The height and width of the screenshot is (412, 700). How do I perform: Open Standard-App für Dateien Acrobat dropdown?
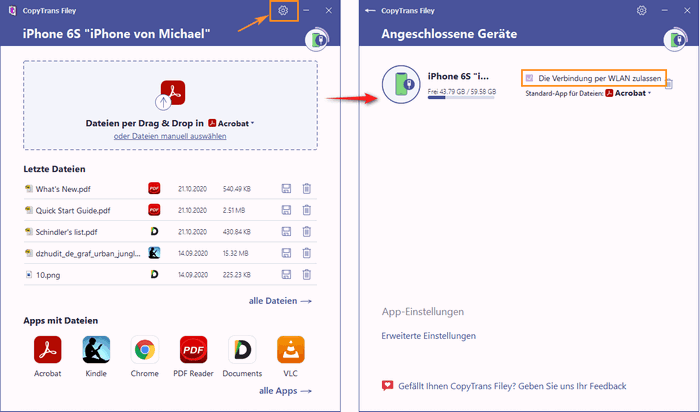(x=628, y=93)
